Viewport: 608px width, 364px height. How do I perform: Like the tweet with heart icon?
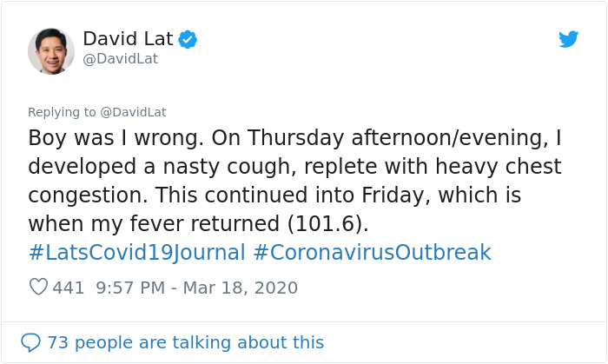coord(38,288)
